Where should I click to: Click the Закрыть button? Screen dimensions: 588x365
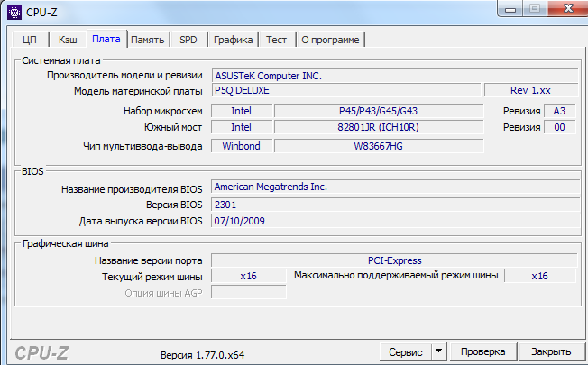pyautogui.click(x=551, y=351)
